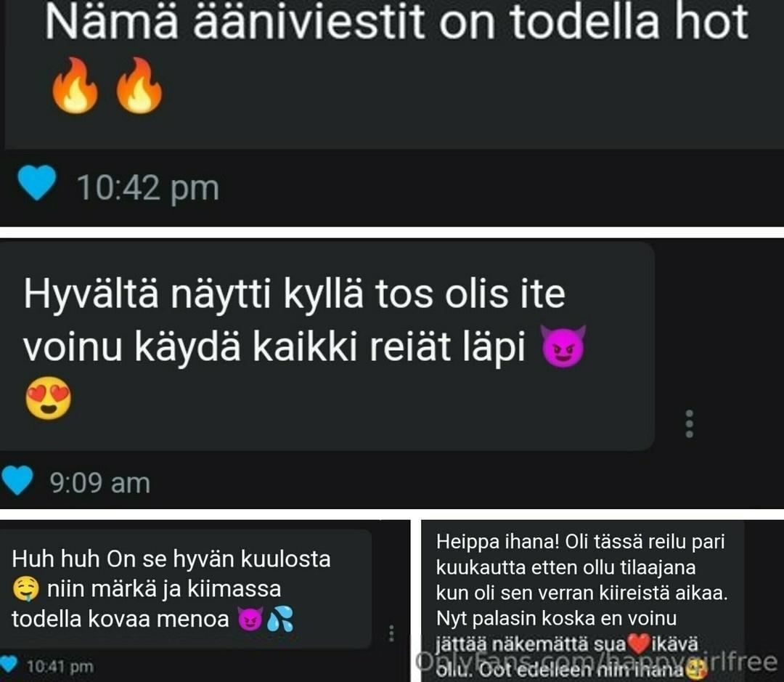Click the blue sweat droplets emoji
Viewport: 784px width, 682px height.
[280, 620]
